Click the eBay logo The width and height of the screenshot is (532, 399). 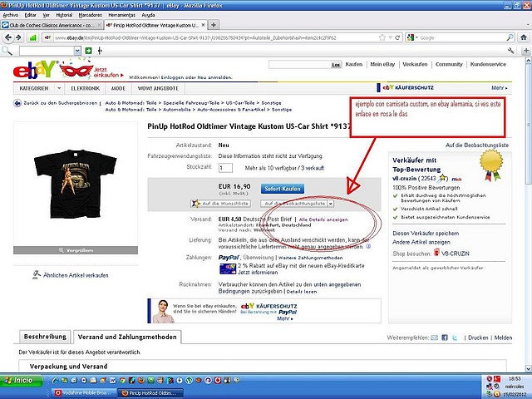(x=34, y=70)
